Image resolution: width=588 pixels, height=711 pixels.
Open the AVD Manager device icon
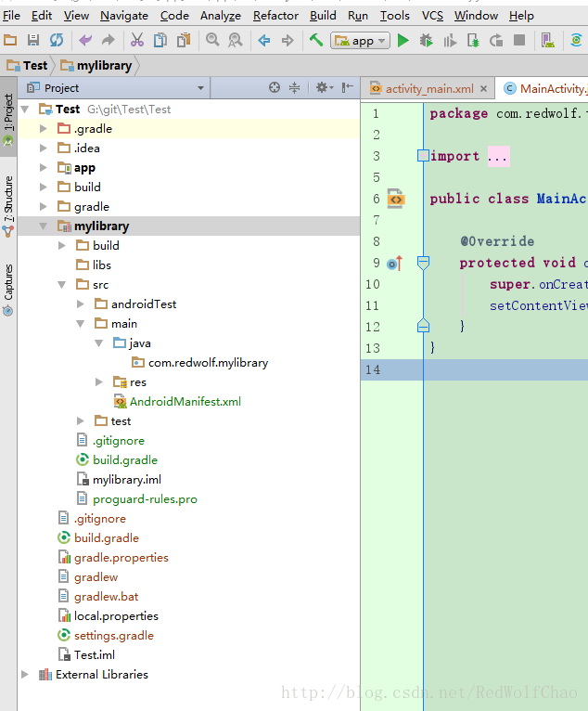[x=548, y=40]
